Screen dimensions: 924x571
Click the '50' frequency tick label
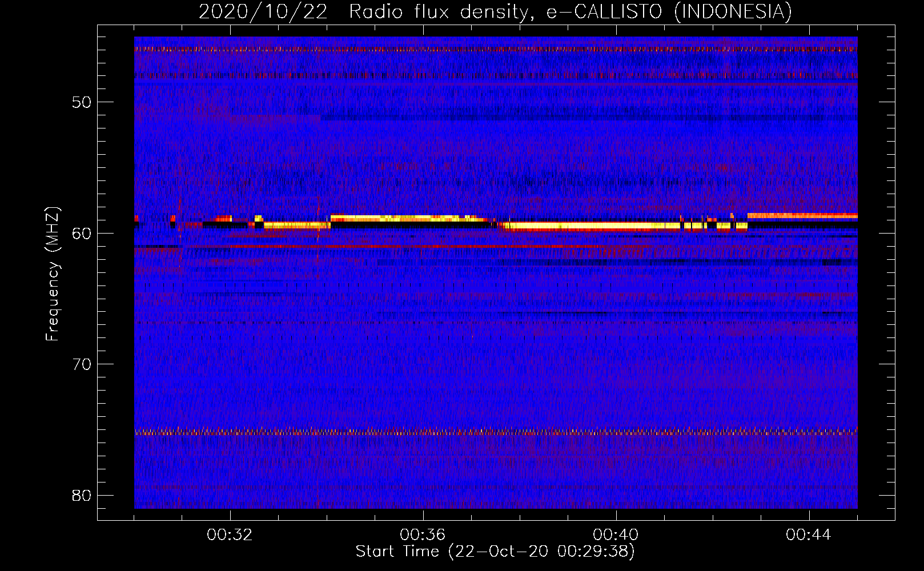(82, 102)
